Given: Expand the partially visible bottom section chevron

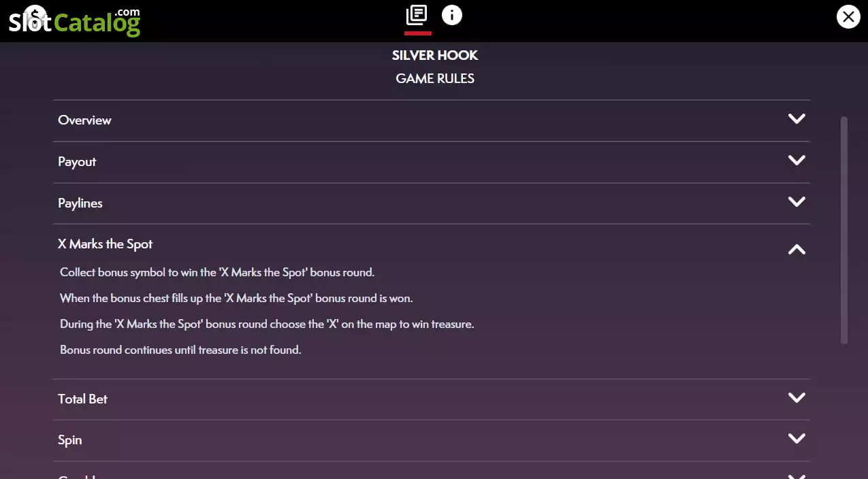Looking at the screenshot, I should click(797, 476).
